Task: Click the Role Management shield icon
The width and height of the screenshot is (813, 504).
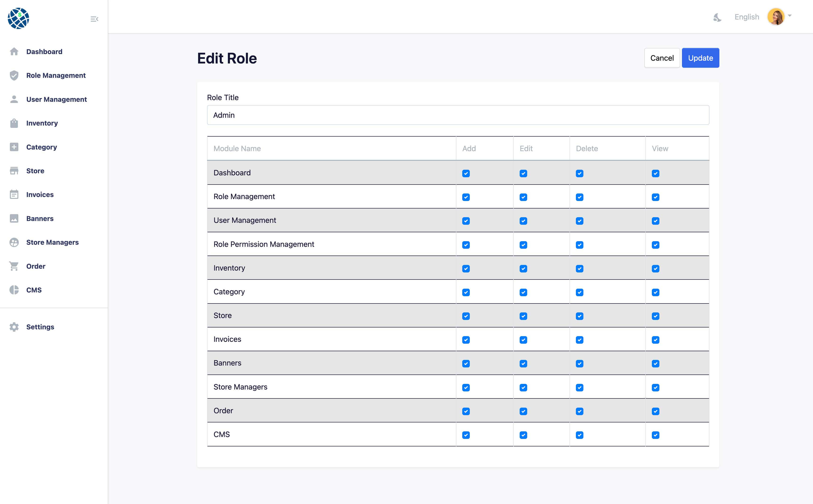Action: pos(14,76)
